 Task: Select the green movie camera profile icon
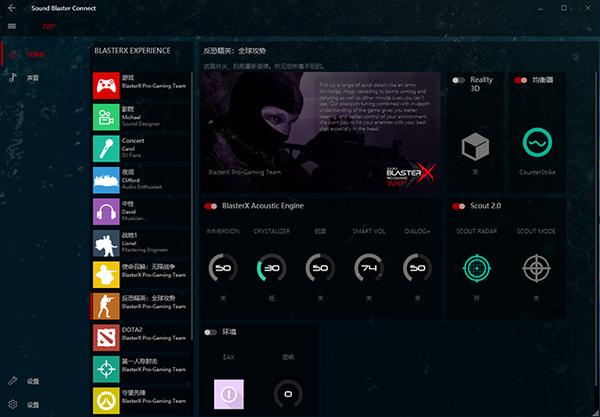(106, 117)
